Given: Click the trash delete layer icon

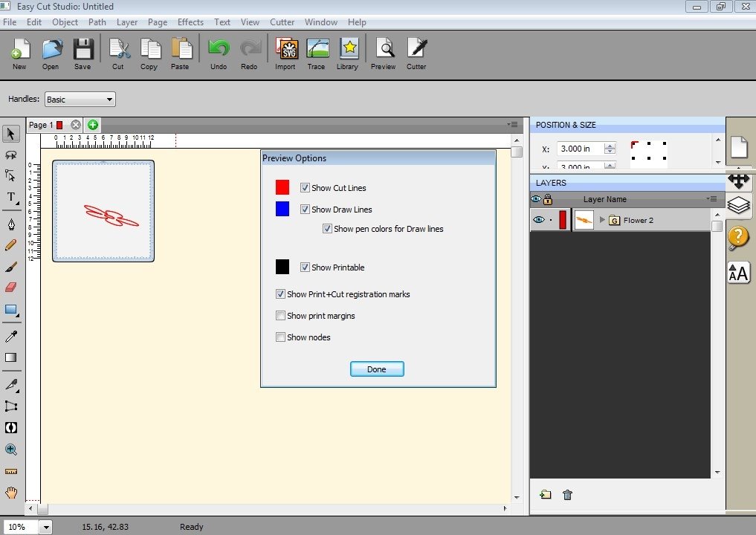Looking at the screenshot, I should (x=567, y=495).
